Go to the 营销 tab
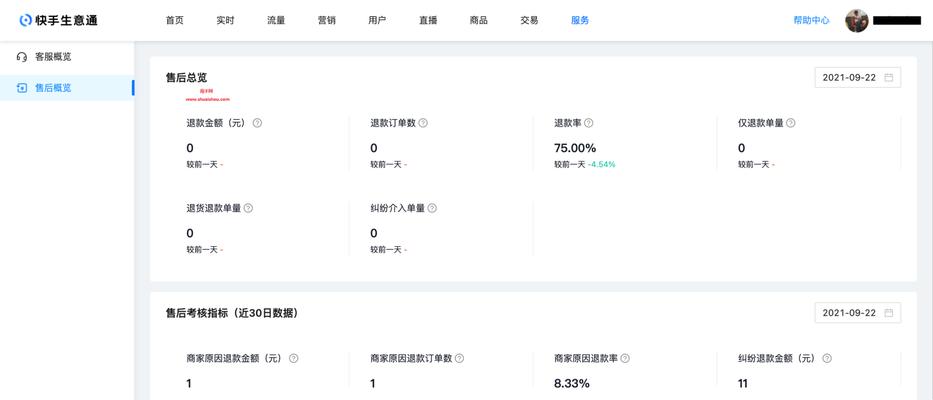Image resolution: width=933 pixels, height=400 pixels. [x=327, y=20]
